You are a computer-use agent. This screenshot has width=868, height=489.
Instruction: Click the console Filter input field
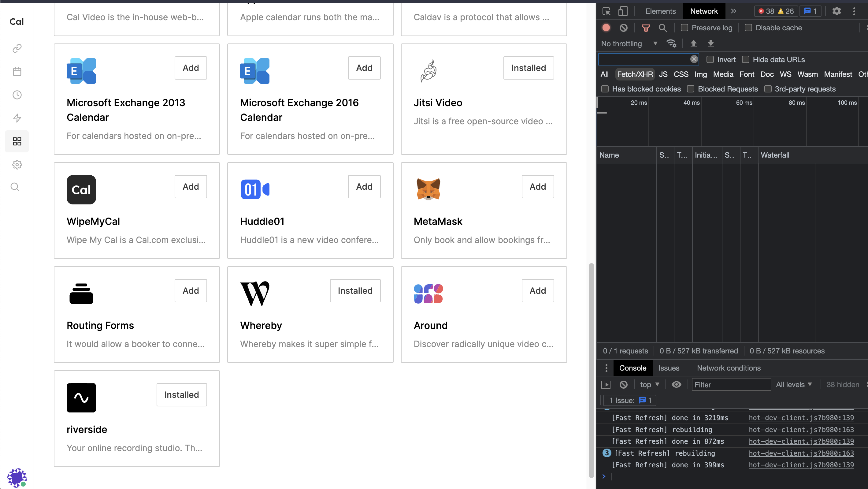click(731, 384)
